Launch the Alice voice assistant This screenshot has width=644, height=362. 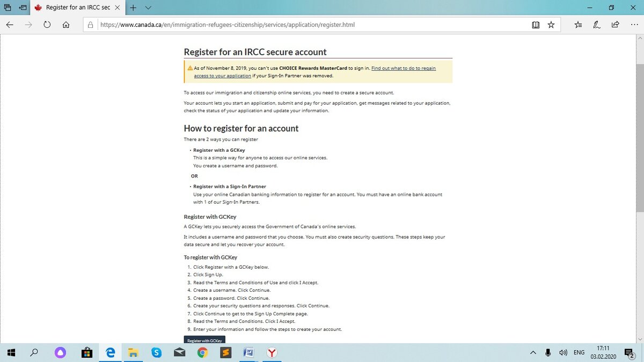click(x=60, y=352)
